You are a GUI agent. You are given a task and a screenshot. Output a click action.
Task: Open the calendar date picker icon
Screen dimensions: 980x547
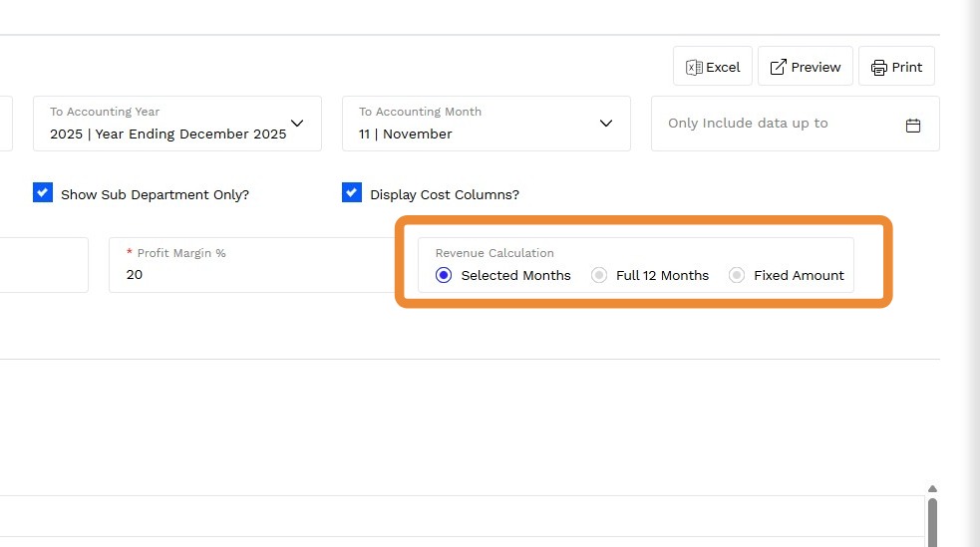coord(912,125)
